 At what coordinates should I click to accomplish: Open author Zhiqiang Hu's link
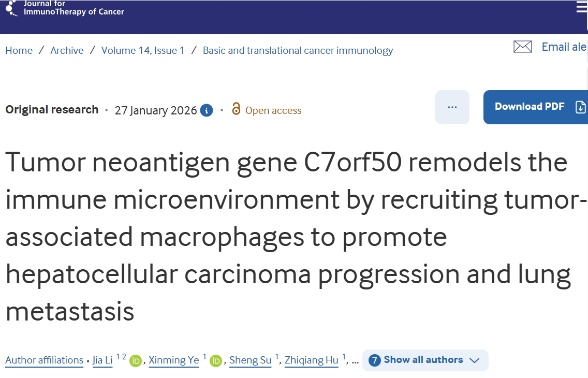click(x=312, y=360)
